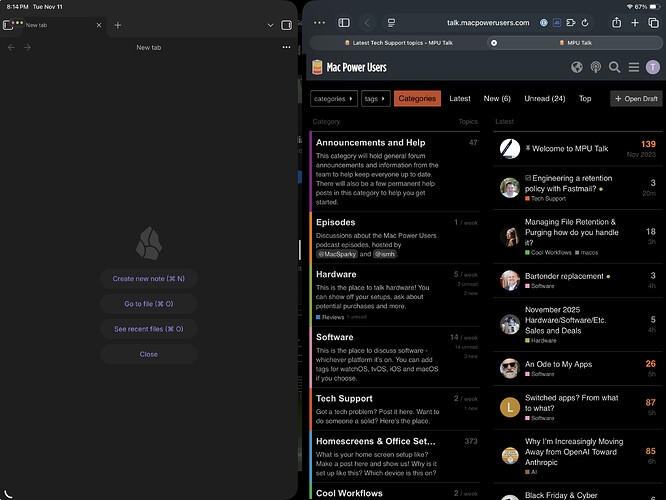Expand the categories dropdown filter

click(x=334, y=98)
